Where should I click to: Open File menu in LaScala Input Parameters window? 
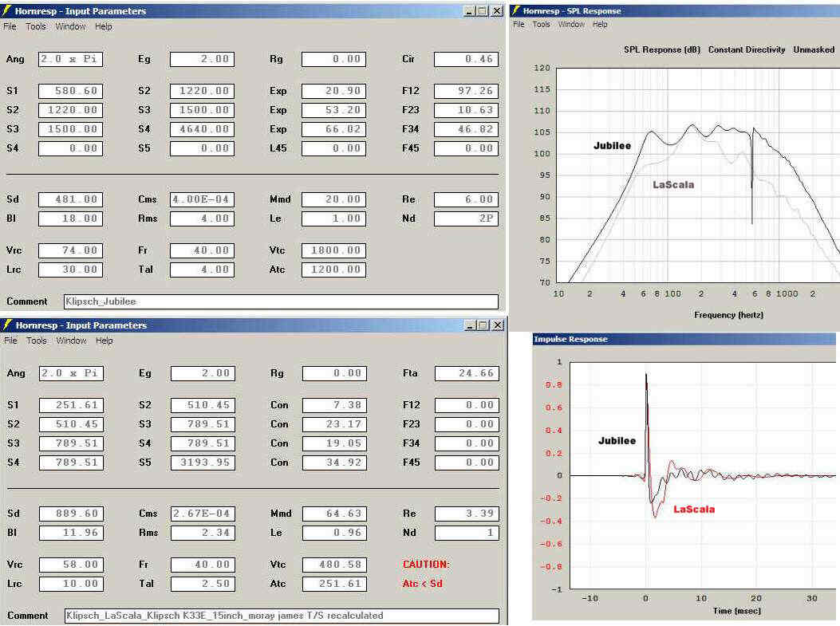click(x=10, y=341)
